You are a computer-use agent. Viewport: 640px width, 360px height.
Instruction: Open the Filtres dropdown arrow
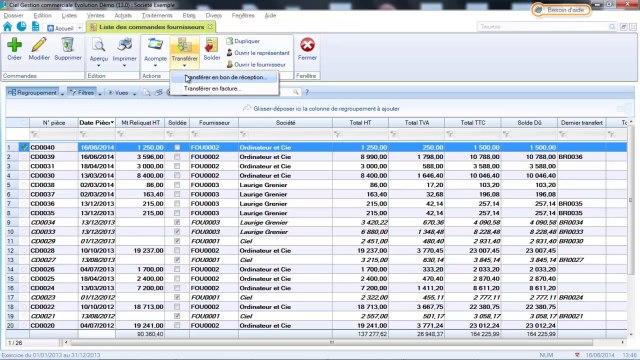tap(100, 93)
